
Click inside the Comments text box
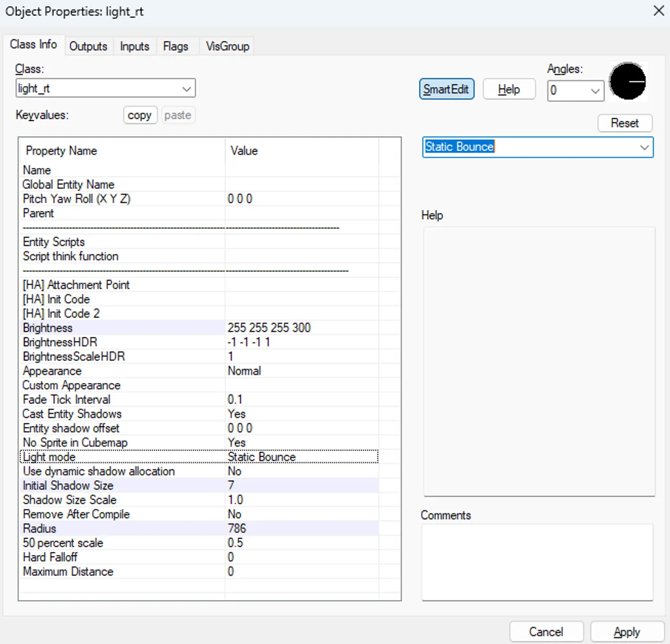537,562
